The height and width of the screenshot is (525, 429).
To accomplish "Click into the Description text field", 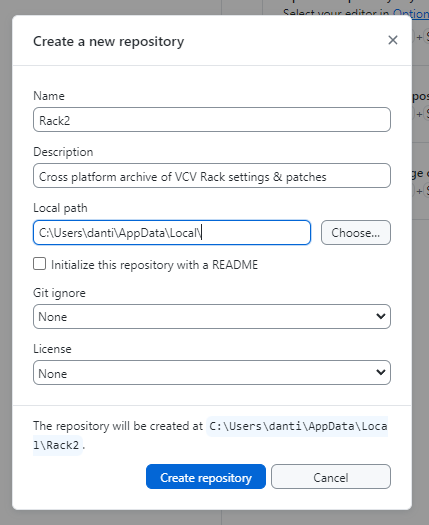I will coord(212,176).
